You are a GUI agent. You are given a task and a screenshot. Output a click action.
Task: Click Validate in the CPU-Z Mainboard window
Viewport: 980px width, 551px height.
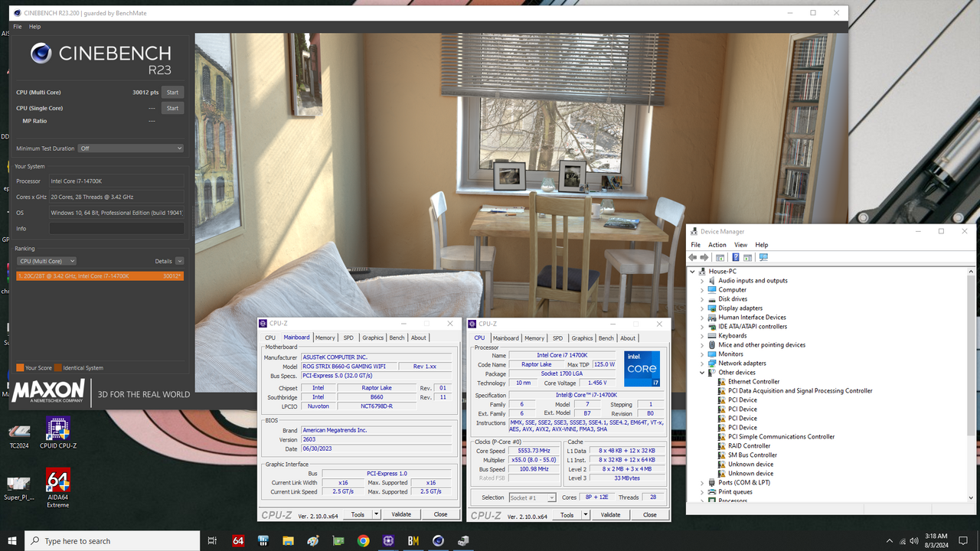pos(401,514)
